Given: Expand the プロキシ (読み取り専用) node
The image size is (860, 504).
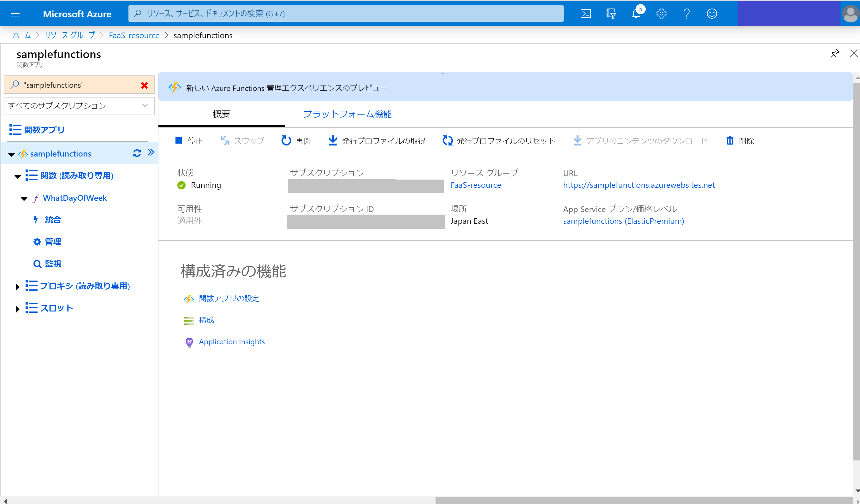Looking at the screenshot, I should pyautogui.click(x=17, y=287).
